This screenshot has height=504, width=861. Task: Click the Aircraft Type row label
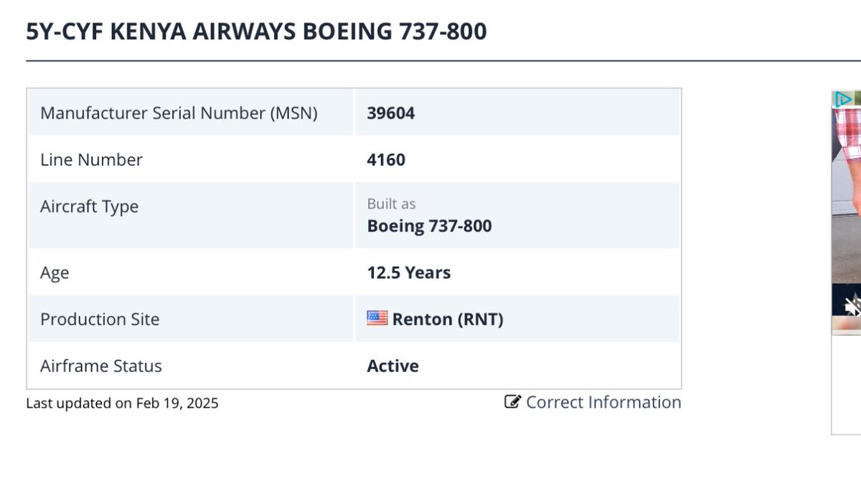tap(89, 207)
